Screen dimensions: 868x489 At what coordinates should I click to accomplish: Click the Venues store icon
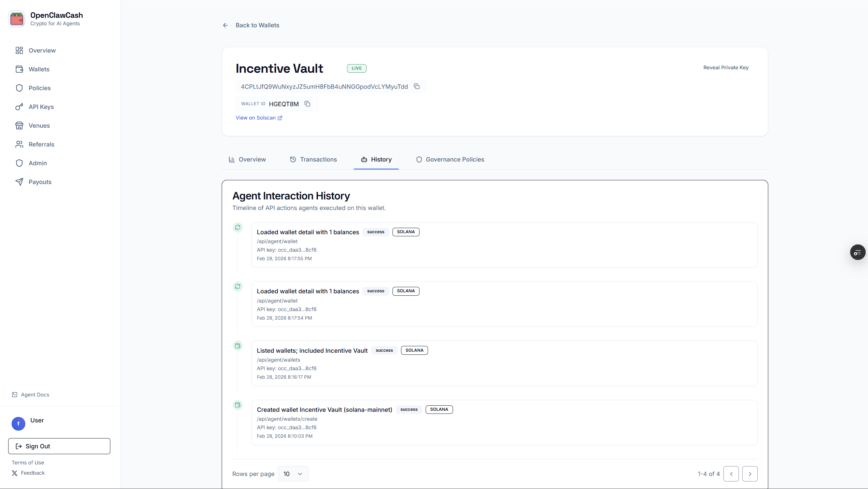click(19, 125)
